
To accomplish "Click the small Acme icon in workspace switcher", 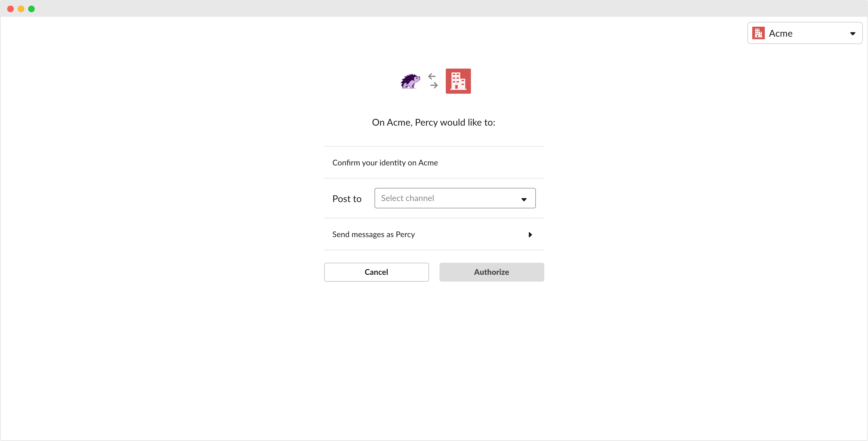I will pos(758,33).
